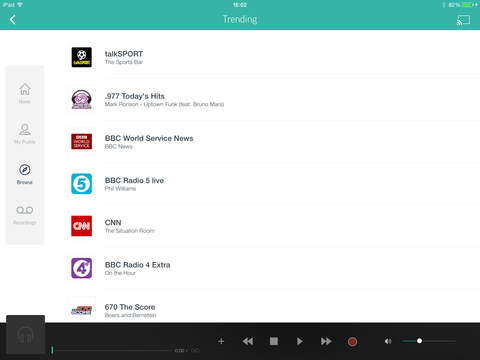Viewport: 480px width, 360px height.
Task: Select the CNN station logo
Action: [81, 226]
